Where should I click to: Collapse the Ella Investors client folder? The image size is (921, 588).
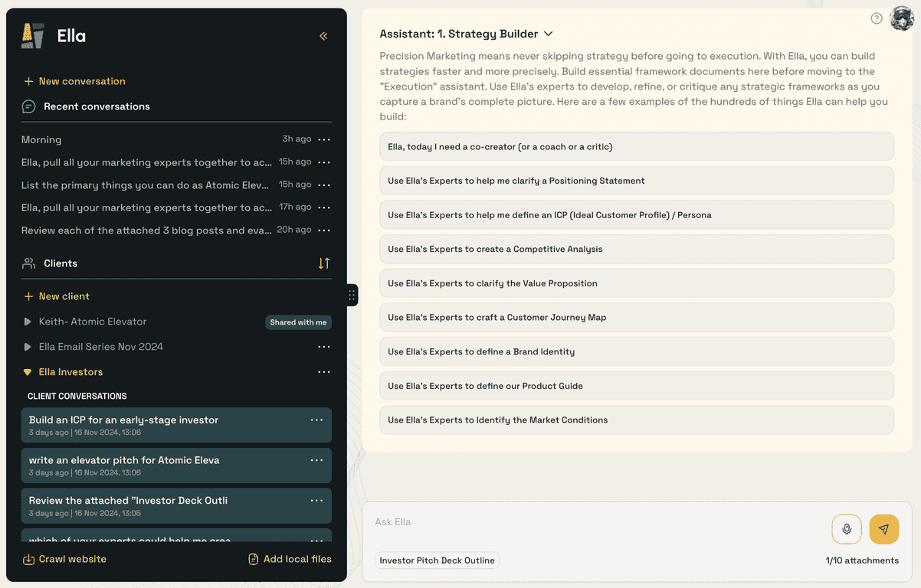click(x=28, y=372)
